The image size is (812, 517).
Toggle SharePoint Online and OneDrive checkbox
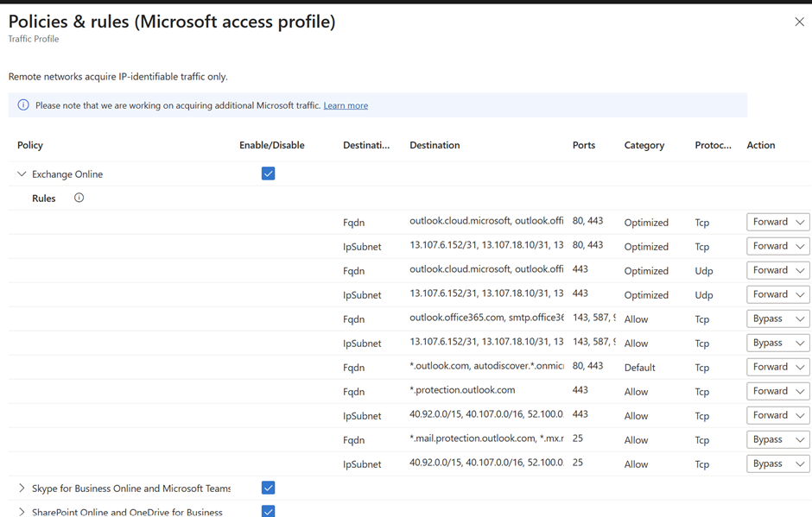[268, 511]
